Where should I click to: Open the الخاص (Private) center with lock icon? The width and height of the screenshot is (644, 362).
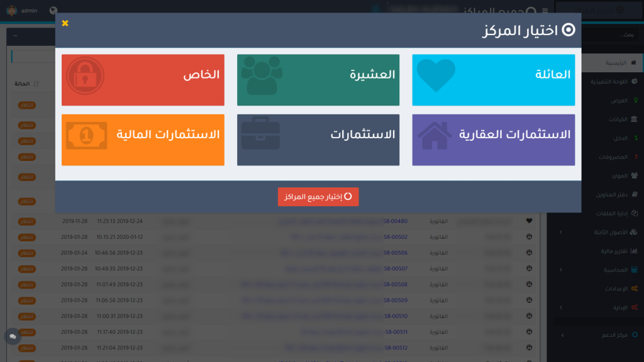pyautogui.click(x=143, y=80)
